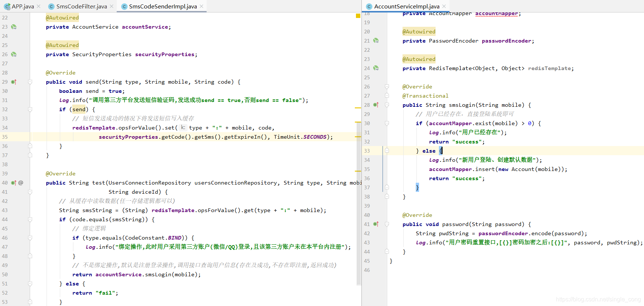This screenshot has height=306, width=644.
Task: Close the SmsCodeFilter.java tab
Action: (112, 6)
